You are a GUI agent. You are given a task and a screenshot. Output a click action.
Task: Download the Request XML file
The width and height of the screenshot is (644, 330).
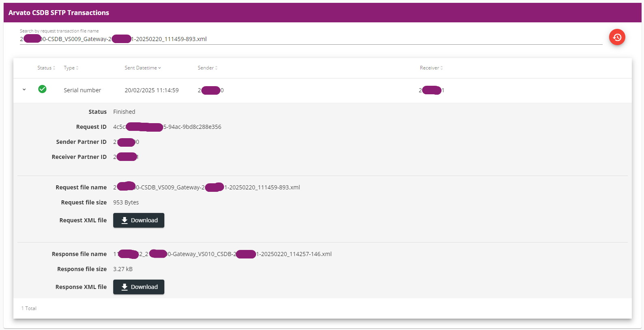click(139, 220)
